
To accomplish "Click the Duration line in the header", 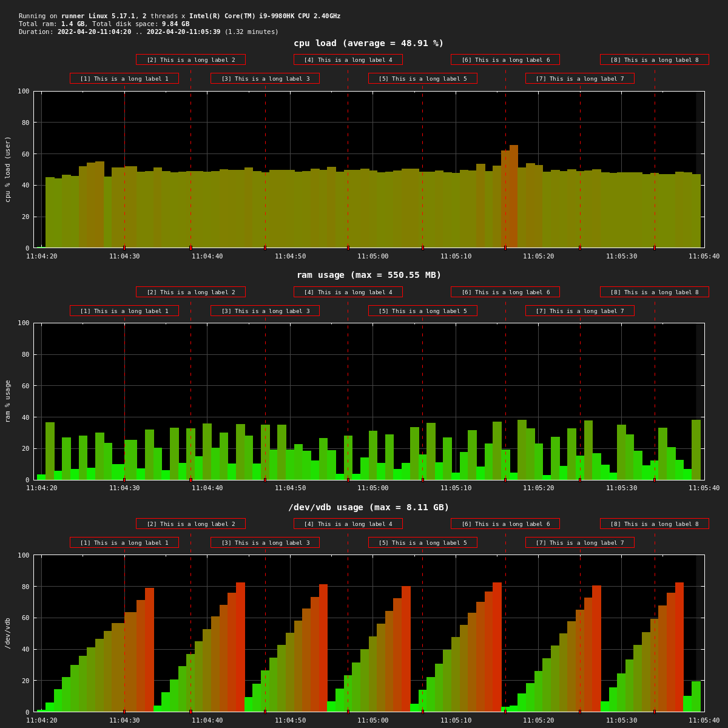I will click(x=149, y=32).
